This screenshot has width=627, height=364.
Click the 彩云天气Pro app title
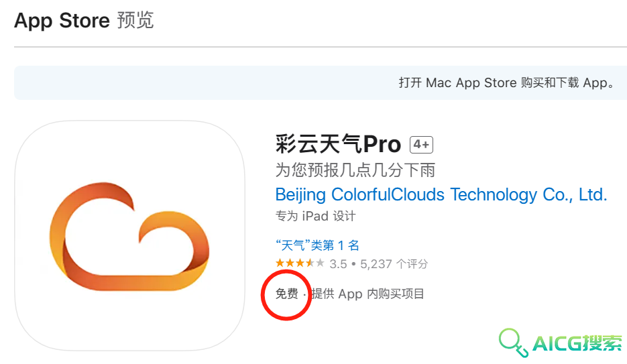click(338, 144)
